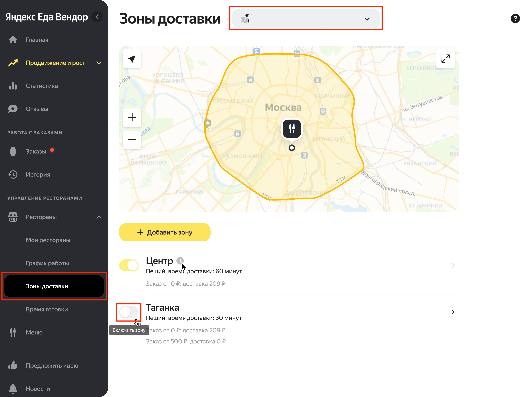Collapse the Рестораны sidebar section
Image resolution: width=532 pixels, height=397 pixels.
99,217
